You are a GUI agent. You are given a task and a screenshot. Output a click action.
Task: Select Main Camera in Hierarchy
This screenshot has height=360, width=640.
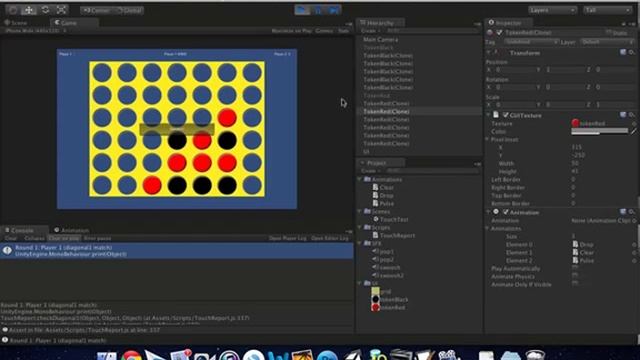[x=380, y=40]
